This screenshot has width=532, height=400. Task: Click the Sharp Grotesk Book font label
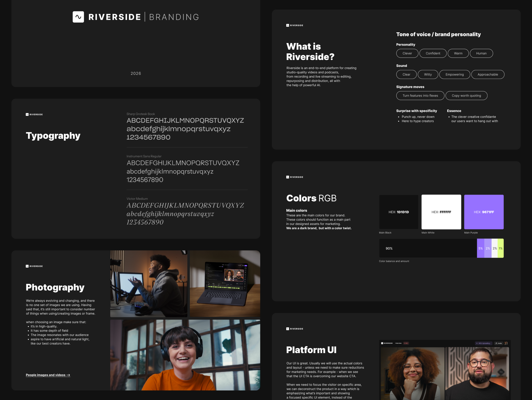[141, 114]
